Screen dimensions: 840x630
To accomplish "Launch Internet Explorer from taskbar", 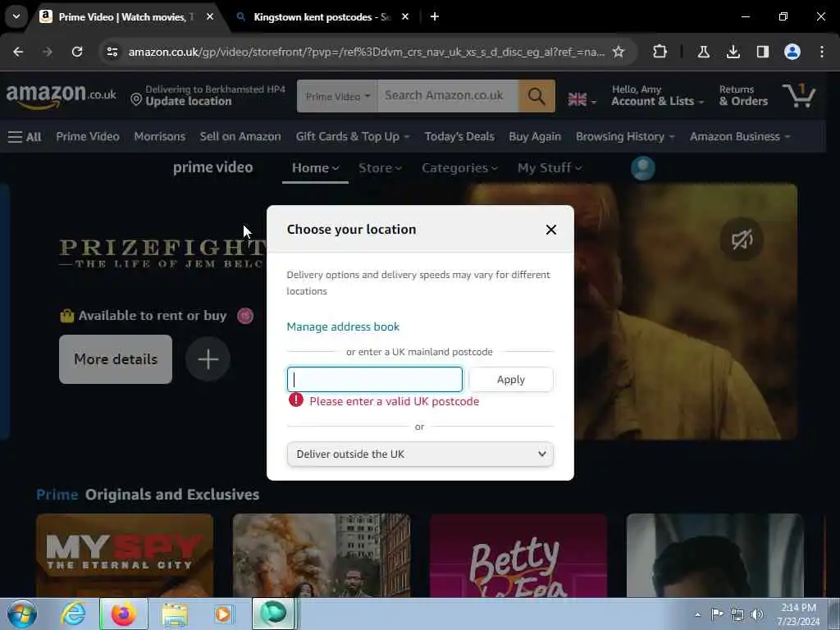I will click(73, 614).
